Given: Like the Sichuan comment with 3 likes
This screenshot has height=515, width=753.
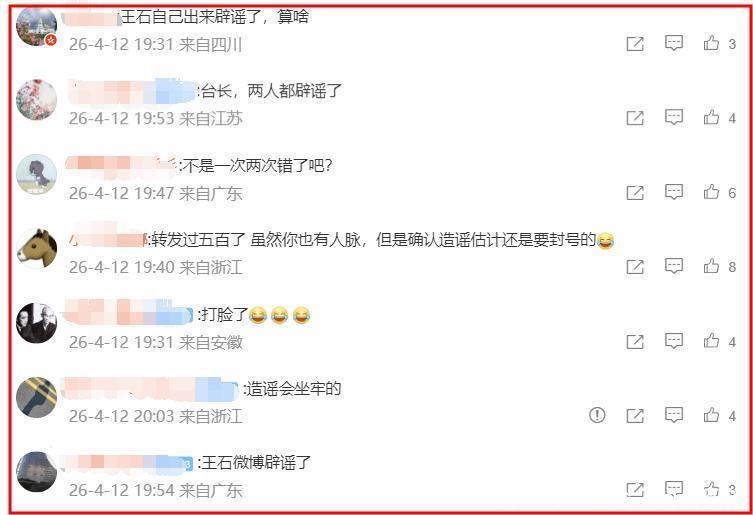Looking at the screenshot, I should click(x=711, y=43).
